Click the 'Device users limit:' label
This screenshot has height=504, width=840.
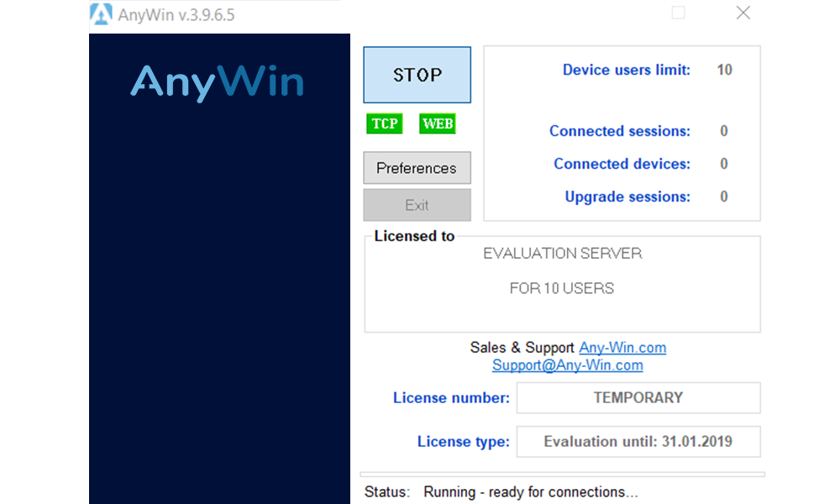click(627, 71)
